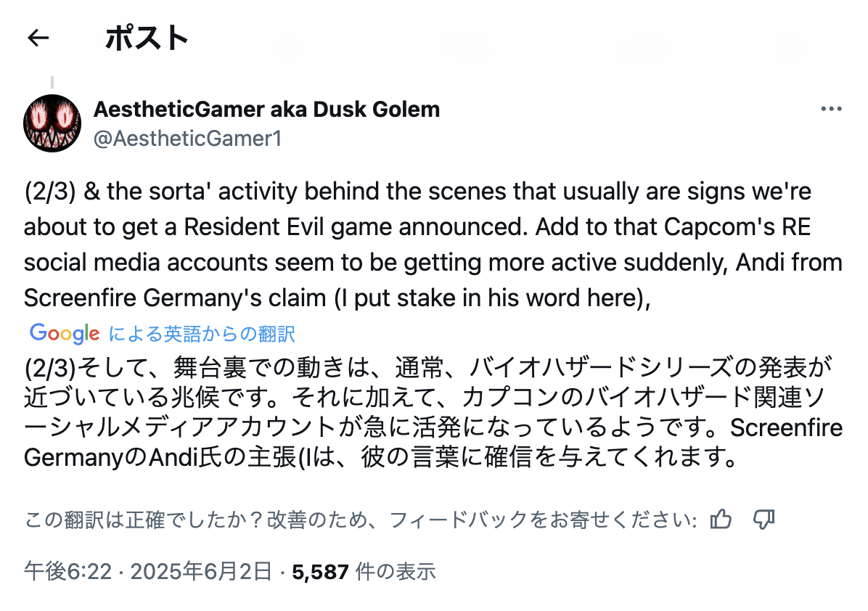Click the Google logo by the translation

tap(65, 333)
